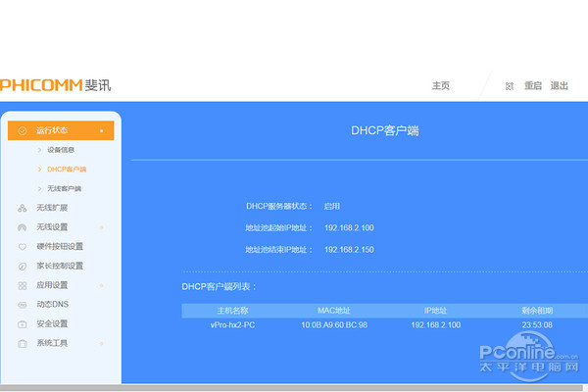
Task: Click the PHICOMM logo
Action: click(x=56, y=85)
